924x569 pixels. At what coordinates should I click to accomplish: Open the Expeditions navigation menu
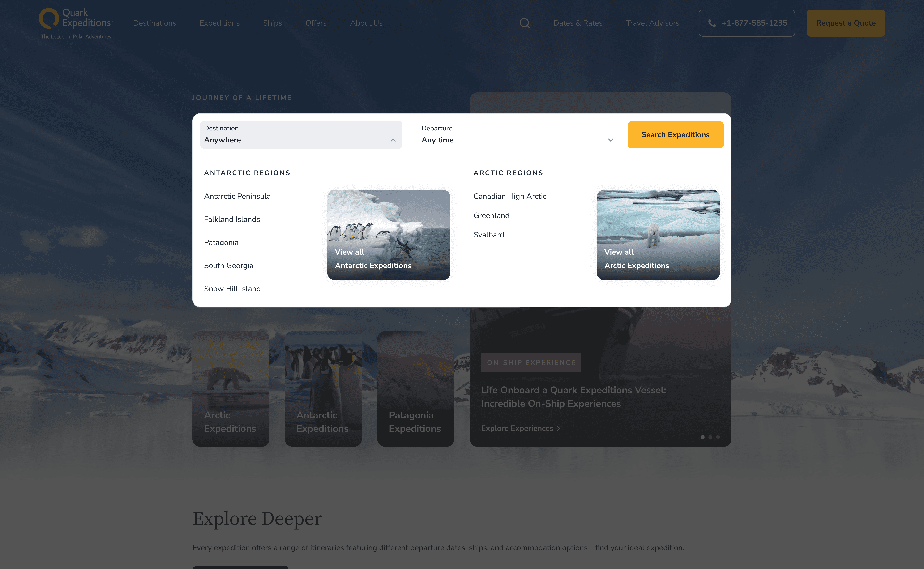pos(219,23)
